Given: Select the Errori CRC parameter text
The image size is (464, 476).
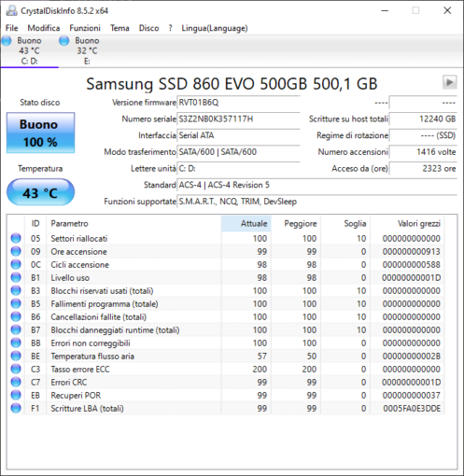Looking at the screenshot, I should [x=69, y=383].
